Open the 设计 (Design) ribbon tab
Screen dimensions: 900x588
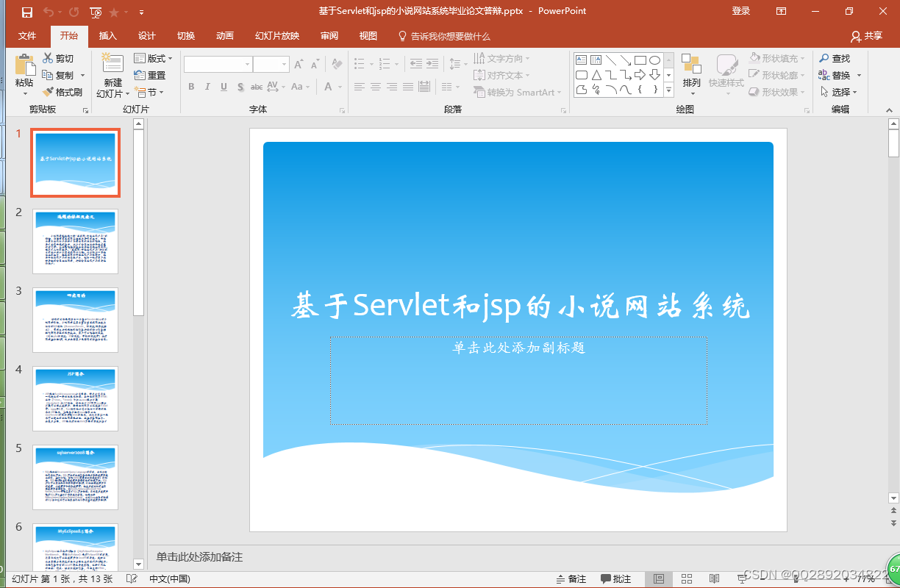click(x=146, y=35)
